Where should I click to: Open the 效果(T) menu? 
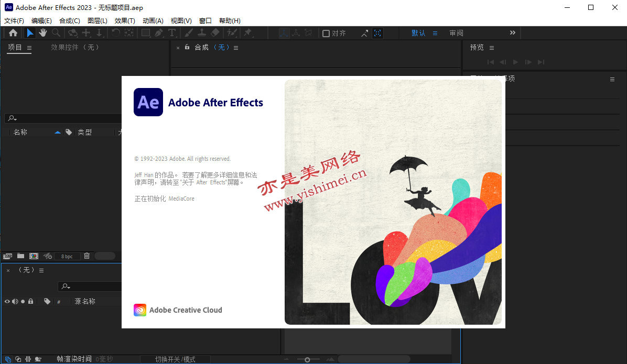125,21
